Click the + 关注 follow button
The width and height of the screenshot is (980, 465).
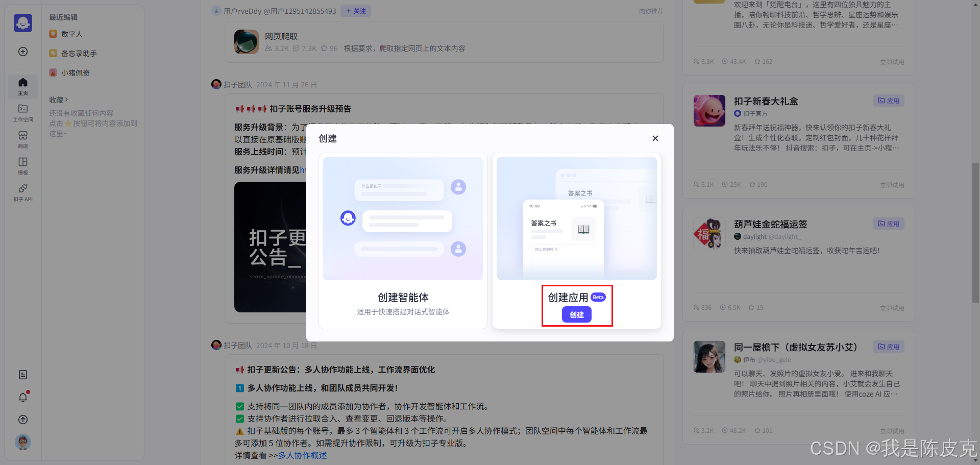[x=356, y=11]
